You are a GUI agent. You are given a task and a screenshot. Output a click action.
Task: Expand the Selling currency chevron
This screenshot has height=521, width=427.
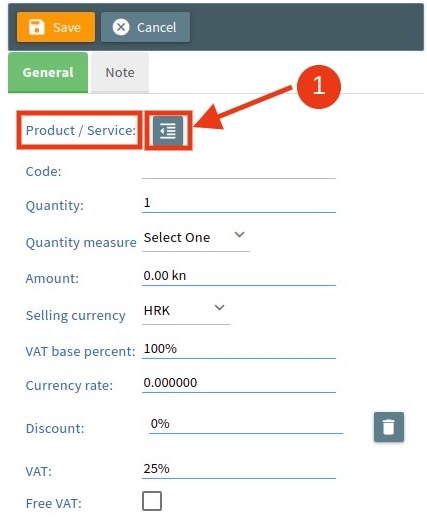(x=219, y=308)
